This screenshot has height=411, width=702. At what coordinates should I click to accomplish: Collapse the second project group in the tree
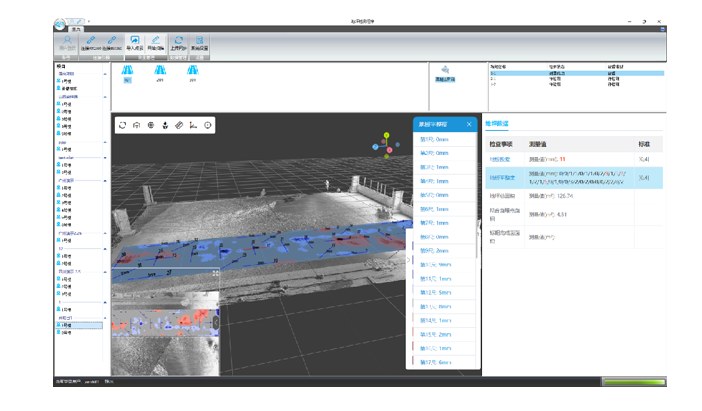pyautogui.click(x=105, y=97)
